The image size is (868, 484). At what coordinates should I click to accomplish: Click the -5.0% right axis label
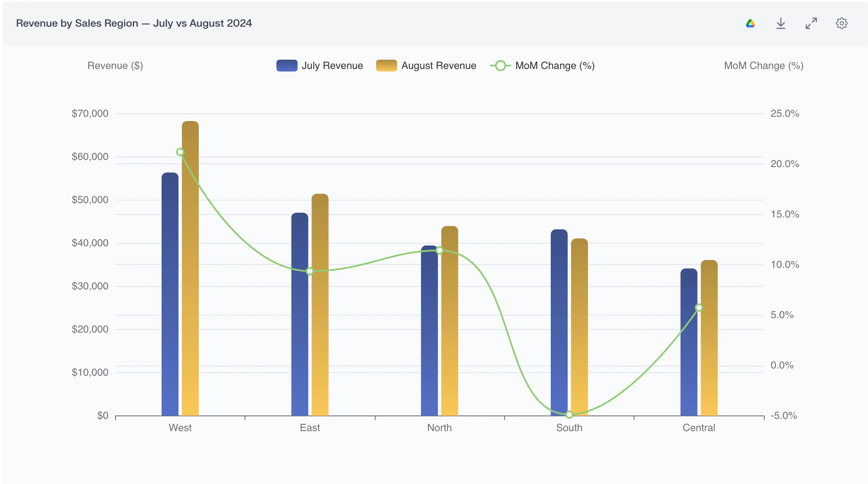coord(784,415)
